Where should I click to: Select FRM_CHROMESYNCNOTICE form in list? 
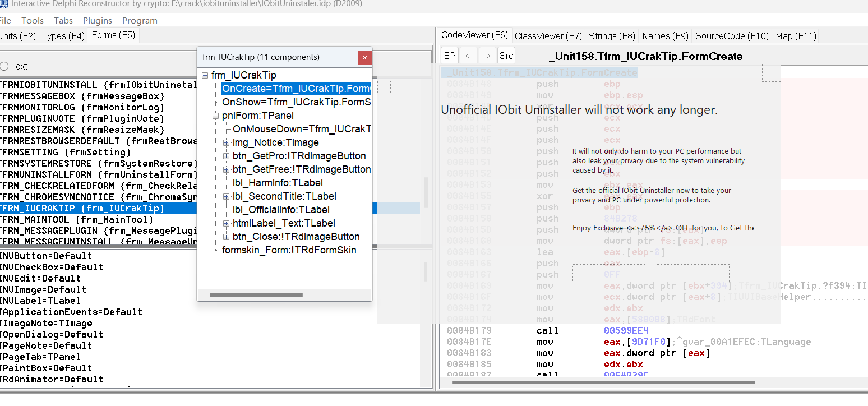click(99, 197)
